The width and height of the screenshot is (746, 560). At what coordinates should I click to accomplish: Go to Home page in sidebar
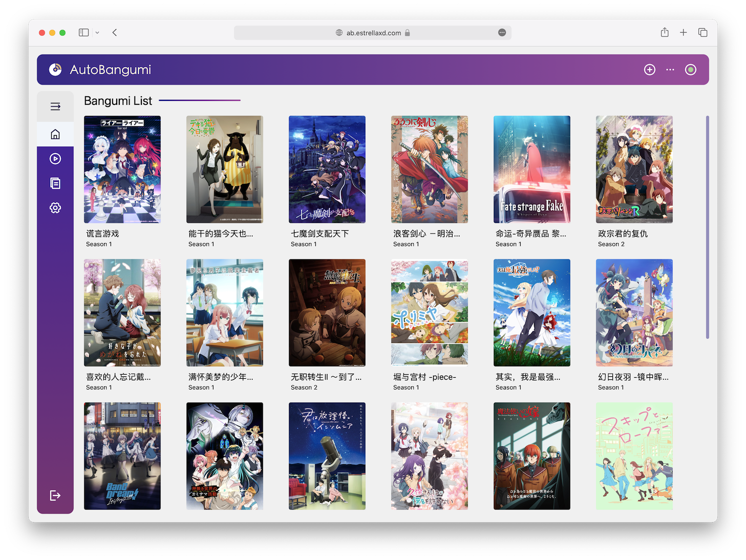click(55, 134)
